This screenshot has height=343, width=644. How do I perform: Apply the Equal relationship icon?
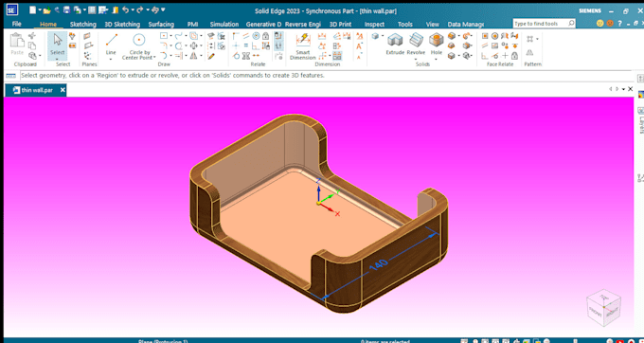coord(245,45)
